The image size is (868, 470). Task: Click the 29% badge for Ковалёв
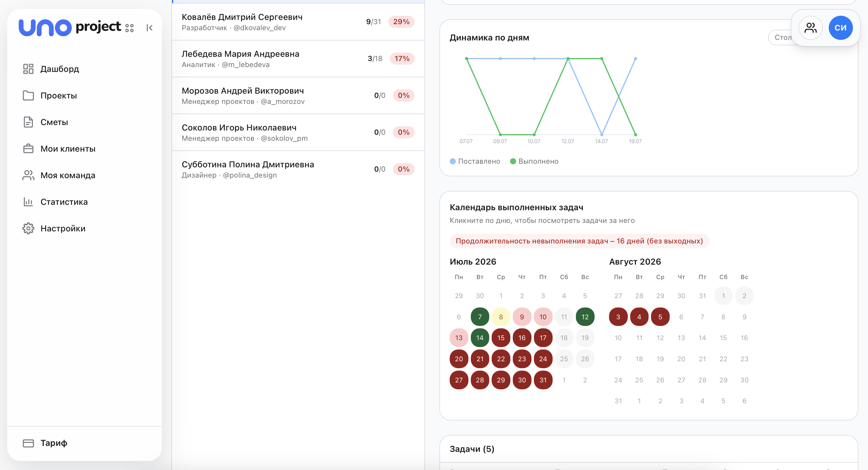[401, 21]
